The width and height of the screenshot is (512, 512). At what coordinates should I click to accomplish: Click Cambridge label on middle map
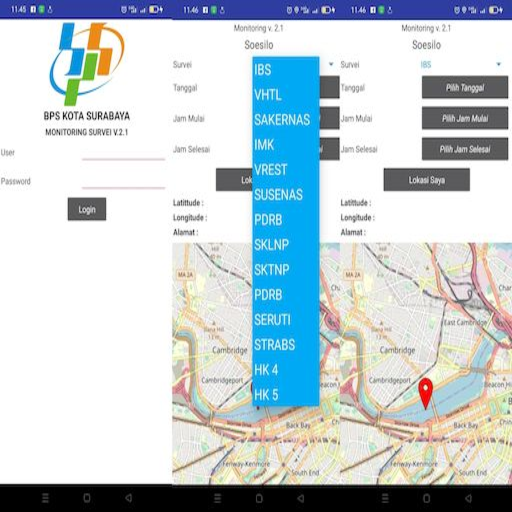pos(230,350)
